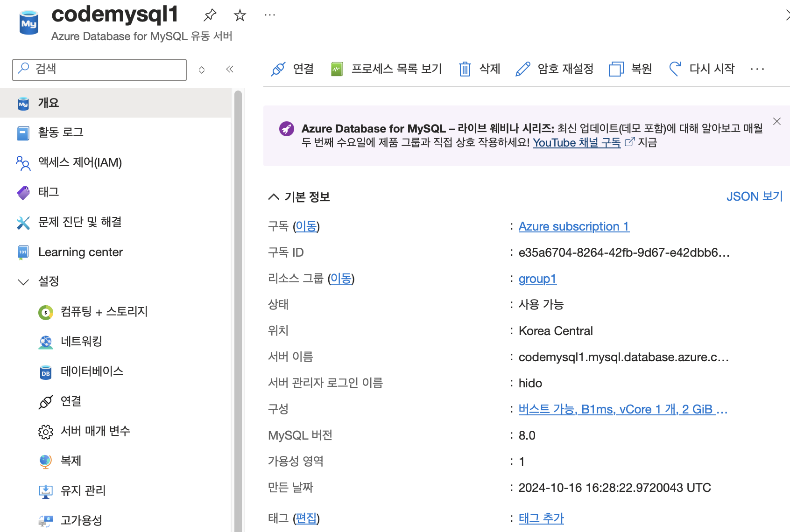Click 태그 추가 link
The height and width of the screenshot is (532, 790).
[541, 518]
